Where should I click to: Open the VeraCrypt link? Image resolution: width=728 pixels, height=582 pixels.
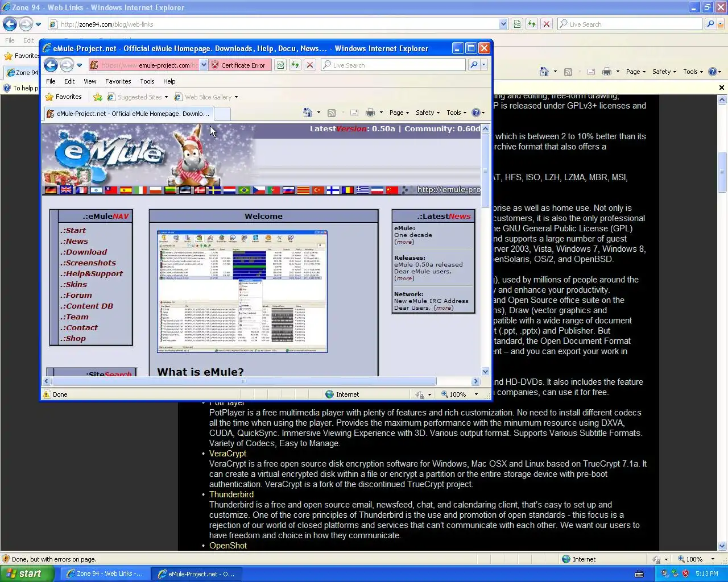[x=227, y=454]
